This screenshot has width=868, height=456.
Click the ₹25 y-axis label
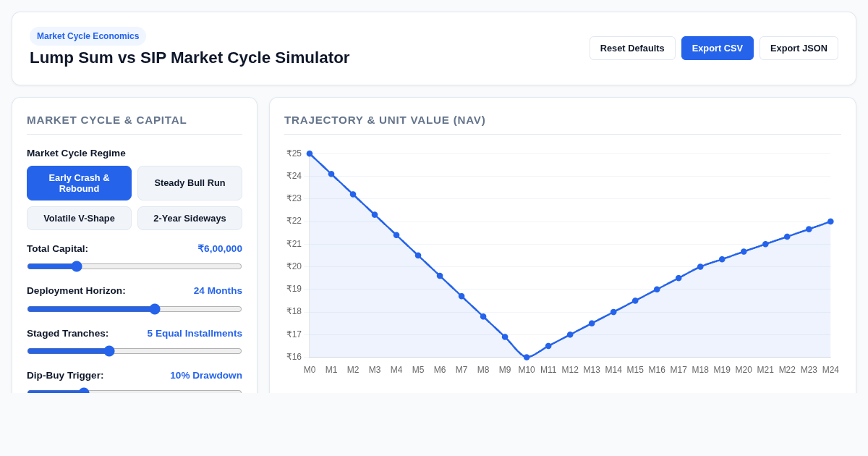tap(294, 153)
